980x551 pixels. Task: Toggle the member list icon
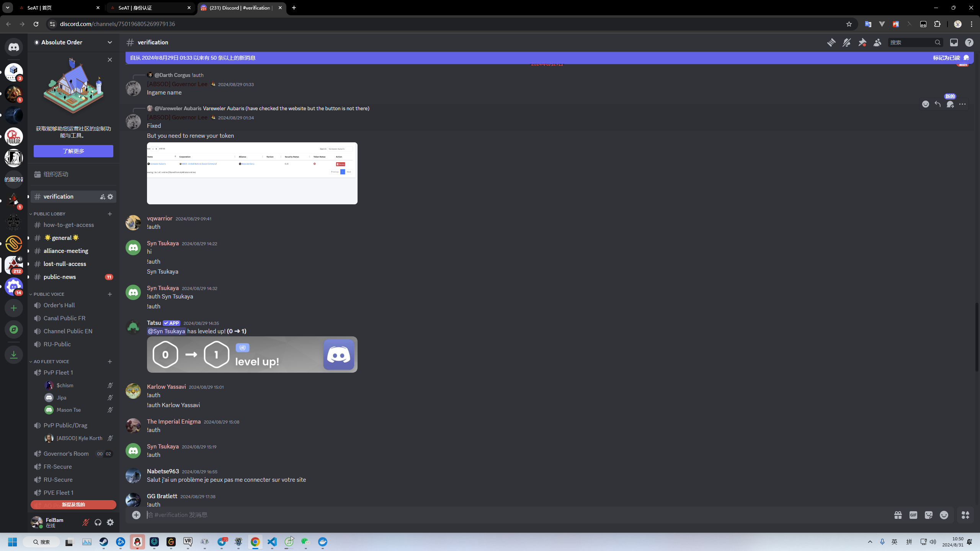(x=877, y=42)
